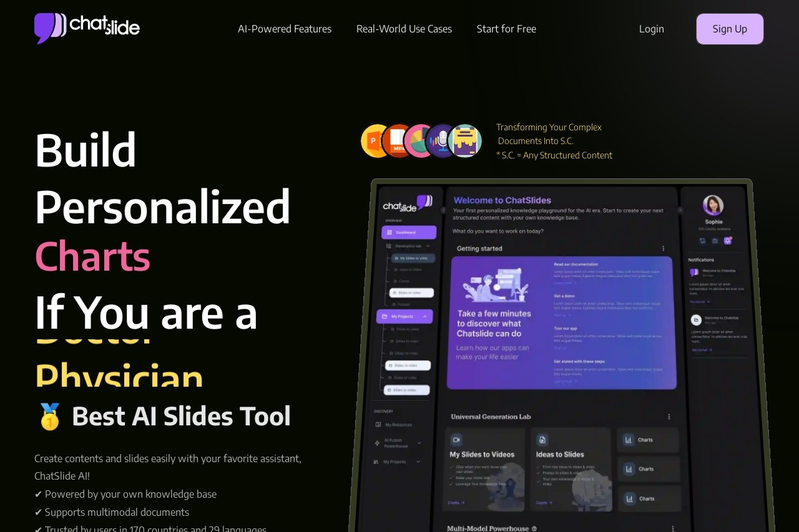The width and height of the screenshot is (799, 532).
Task: Expand the My Projects chevron under Discovery
Action: tap(419, 462)
